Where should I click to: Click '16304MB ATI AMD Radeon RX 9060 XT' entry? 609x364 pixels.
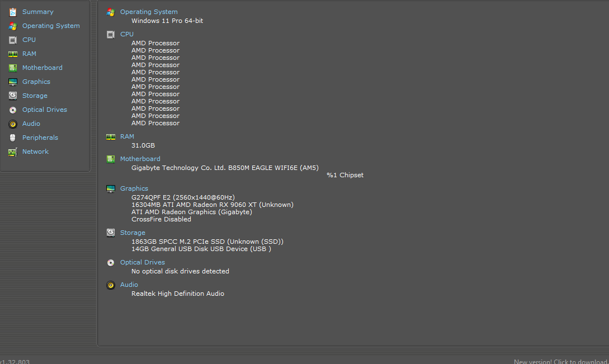[213, 205]
